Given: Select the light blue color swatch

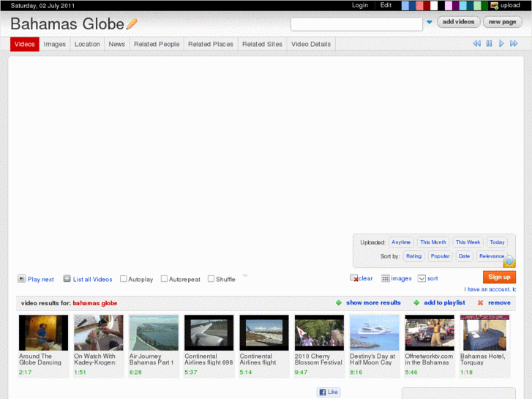Looking at the screenshot, I should 405,5.
